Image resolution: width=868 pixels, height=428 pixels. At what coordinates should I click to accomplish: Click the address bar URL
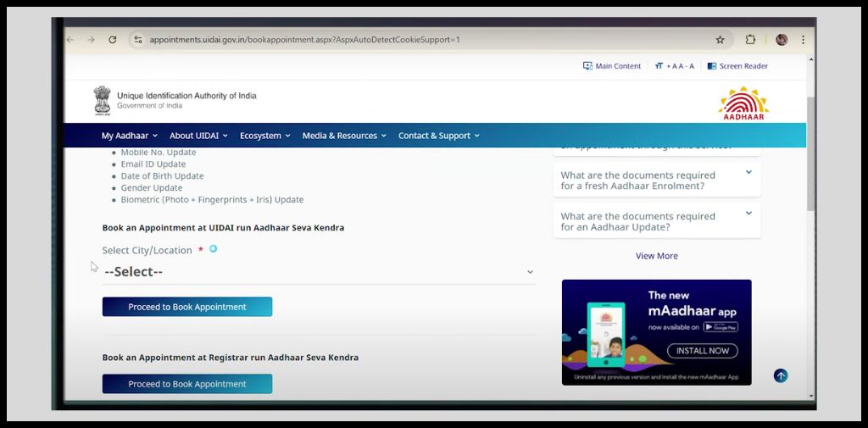click(x=304, y=40)
